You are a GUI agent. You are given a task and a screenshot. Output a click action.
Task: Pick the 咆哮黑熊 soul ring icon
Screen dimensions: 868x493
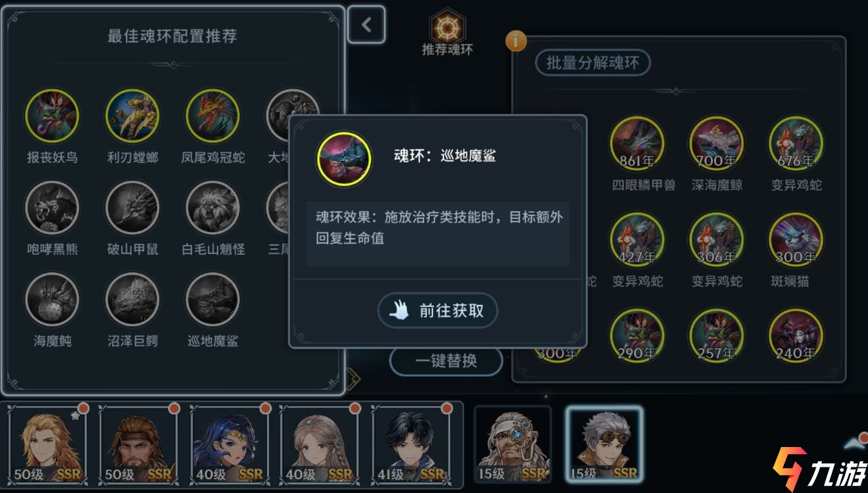[52, 208]
